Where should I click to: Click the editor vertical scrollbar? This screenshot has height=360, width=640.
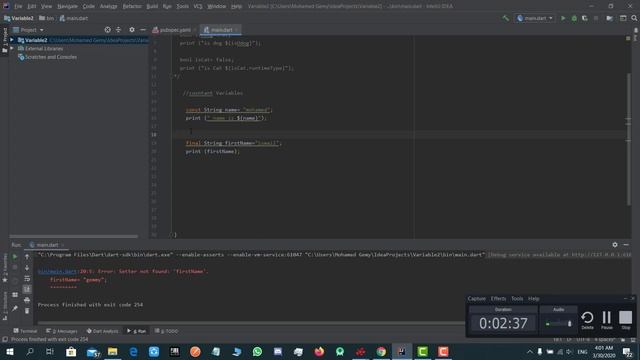(629, 139)
